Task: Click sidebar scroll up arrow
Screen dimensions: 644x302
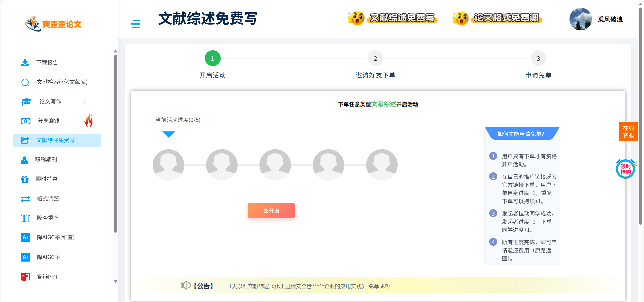Action: coord(116,51)
